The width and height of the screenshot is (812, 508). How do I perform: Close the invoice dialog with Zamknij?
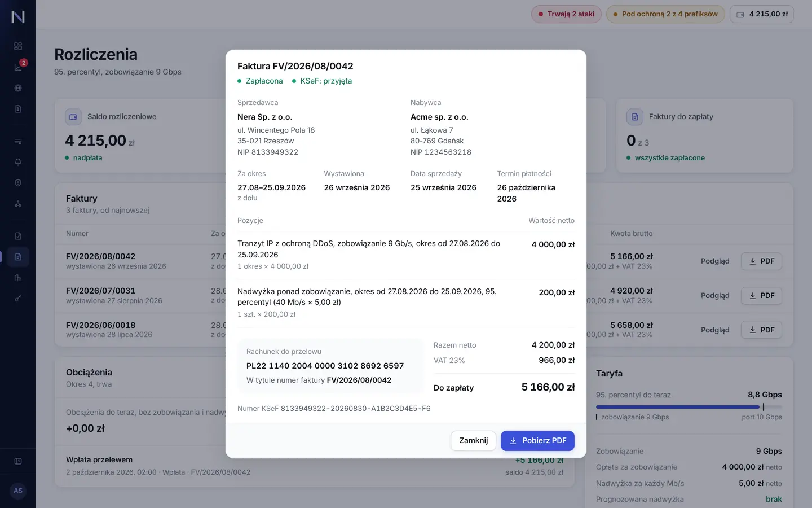(x=473, y=441)
